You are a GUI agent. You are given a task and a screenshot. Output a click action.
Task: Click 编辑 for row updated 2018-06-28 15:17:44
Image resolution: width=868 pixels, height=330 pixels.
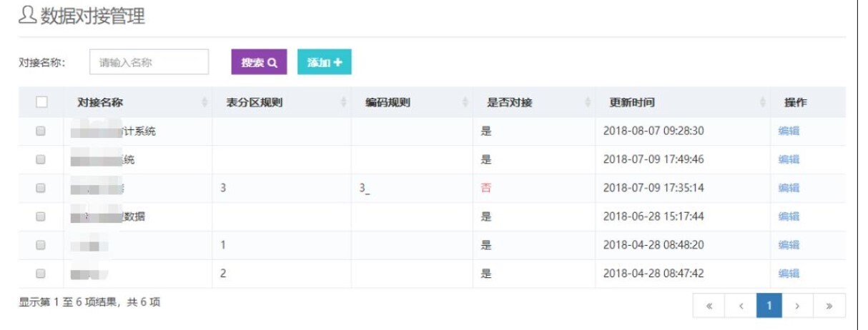[789, 216]
